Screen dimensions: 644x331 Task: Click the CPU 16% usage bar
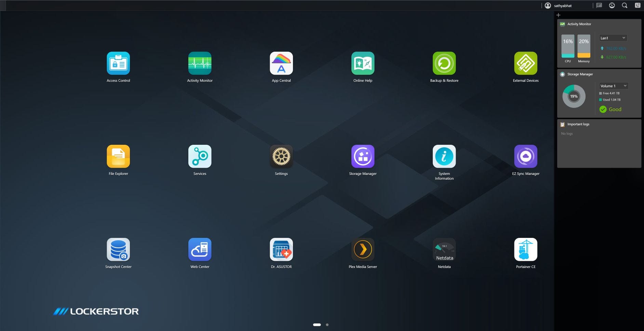[x=568, y=46]
